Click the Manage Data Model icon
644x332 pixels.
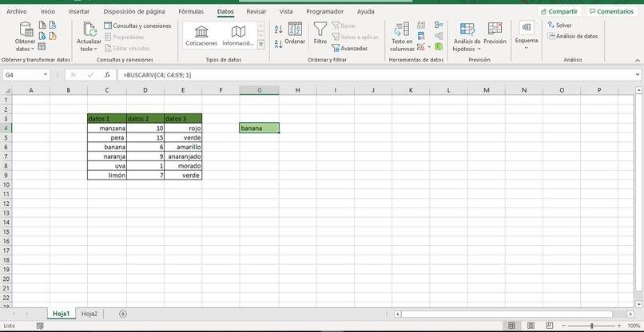(439, 47)
